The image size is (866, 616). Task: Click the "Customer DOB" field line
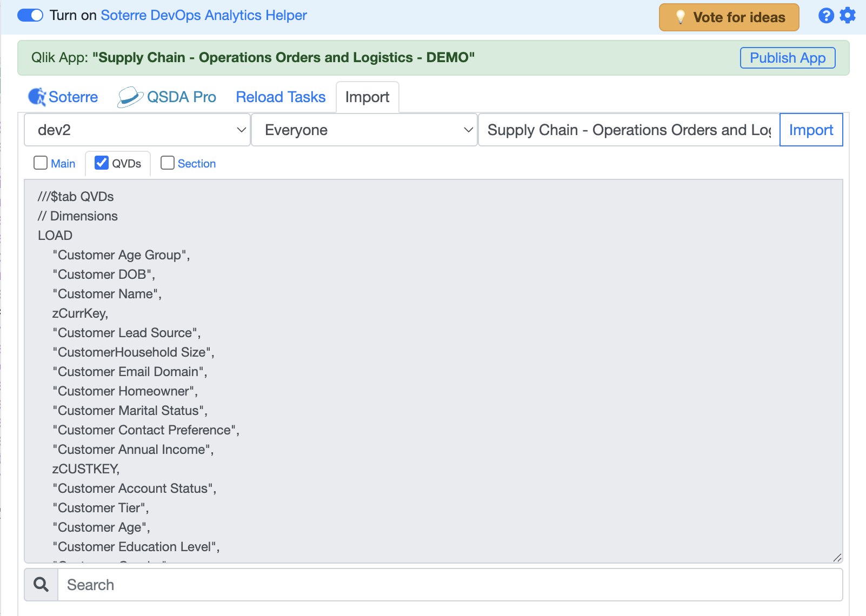(x=104, y=274)
